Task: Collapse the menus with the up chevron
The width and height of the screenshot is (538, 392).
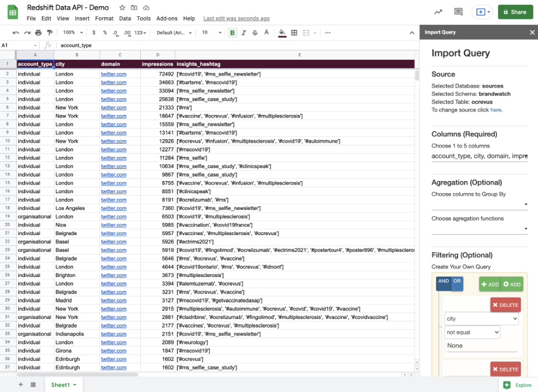Action: [x=412, y=33]
